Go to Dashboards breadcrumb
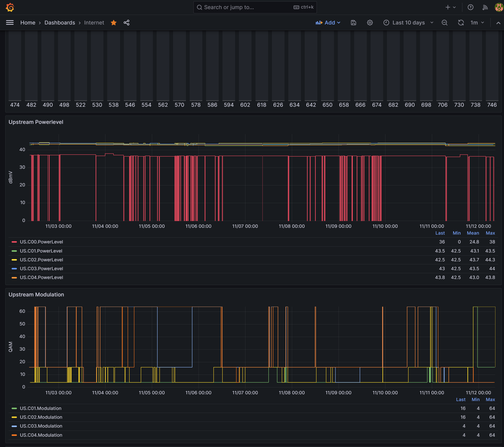This screenshot has width=504, height=447. pyautogui.click(x=60, y=23)
